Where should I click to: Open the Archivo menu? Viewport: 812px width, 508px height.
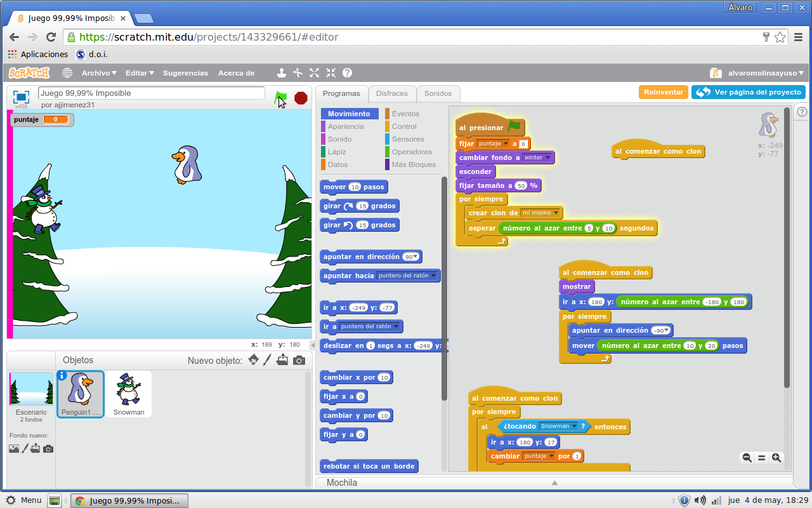98,73
